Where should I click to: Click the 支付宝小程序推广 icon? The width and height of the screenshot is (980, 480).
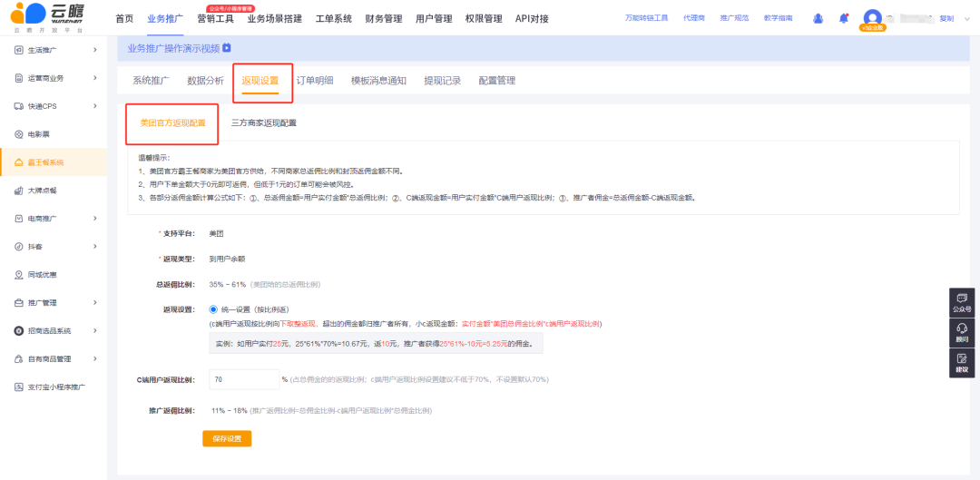18,387
